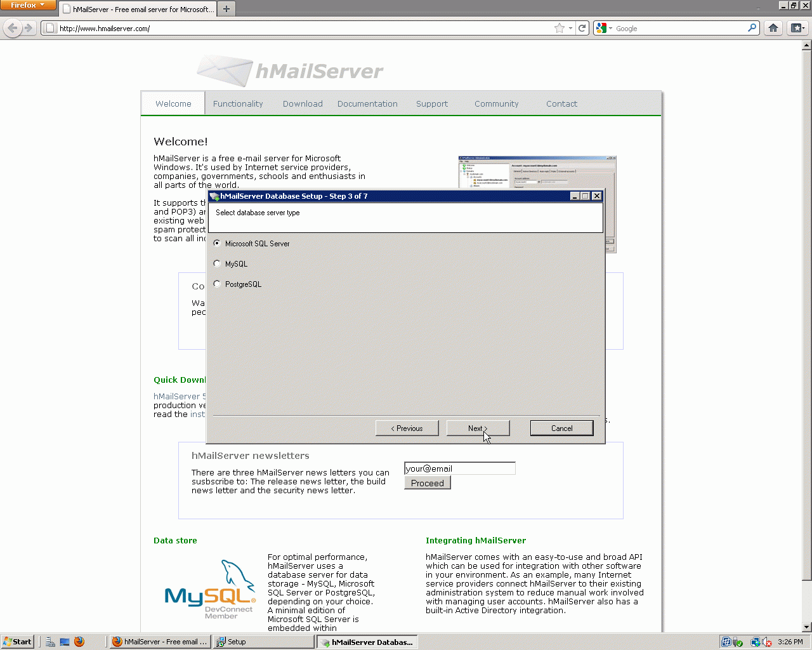
Task: Click the network status tray icon
Action: [x=755, y=642]
